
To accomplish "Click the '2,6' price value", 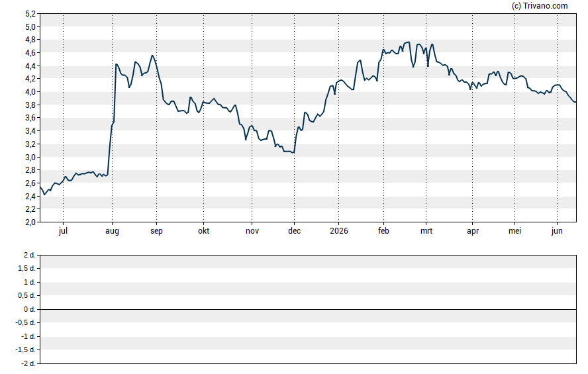I will 30,183.
